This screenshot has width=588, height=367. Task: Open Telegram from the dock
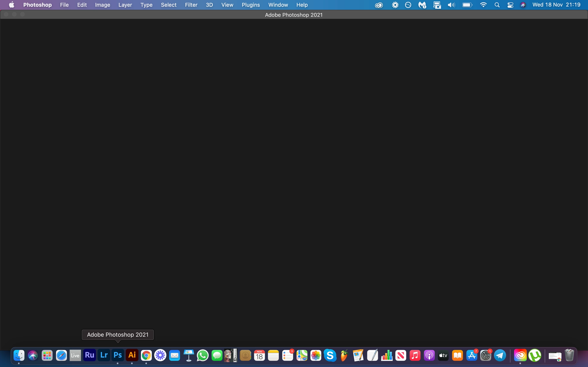[500, 356]
